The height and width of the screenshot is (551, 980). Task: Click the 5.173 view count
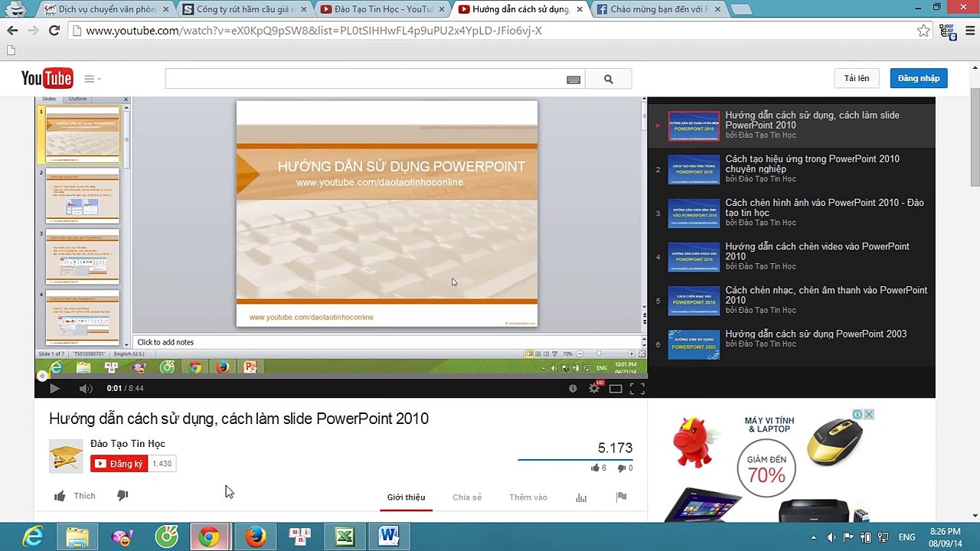click(615, 448)
